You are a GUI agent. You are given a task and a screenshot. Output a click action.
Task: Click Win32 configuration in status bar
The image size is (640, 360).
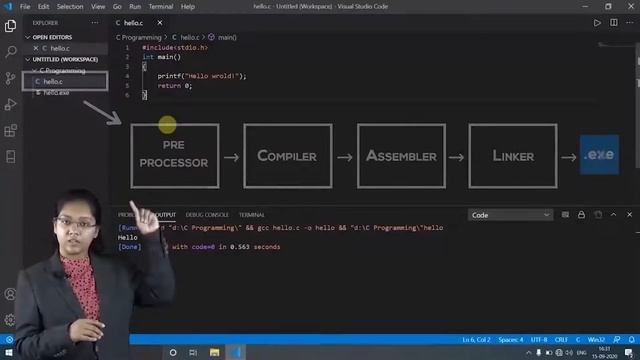pyautogui.click(x=596, y=340)
